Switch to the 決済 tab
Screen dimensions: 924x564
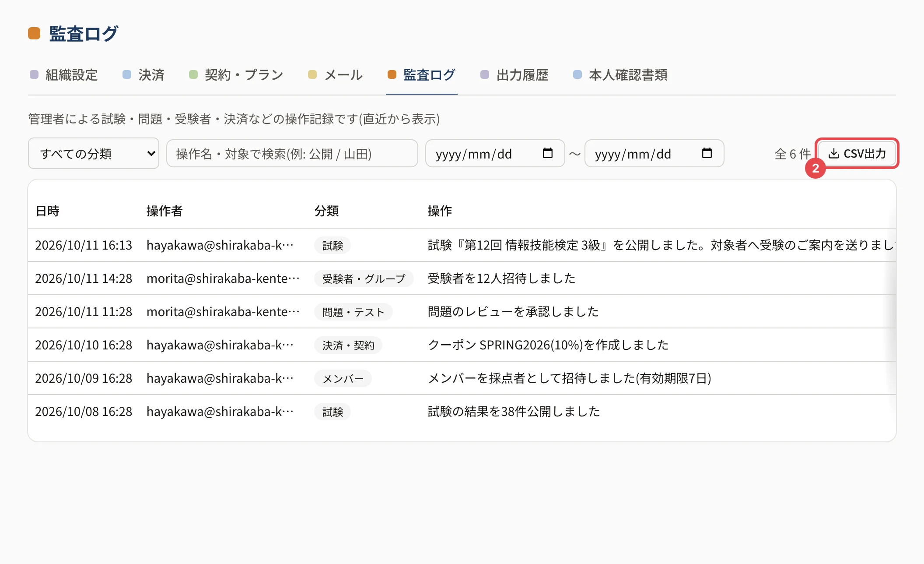(x=143, y=75)
